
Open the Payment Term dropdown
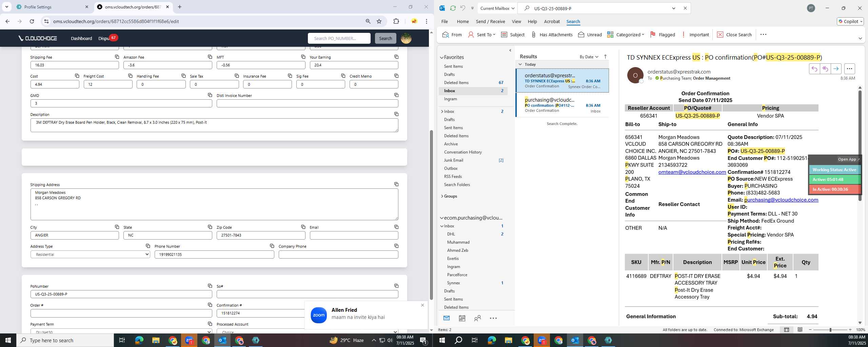pos(121,331)
